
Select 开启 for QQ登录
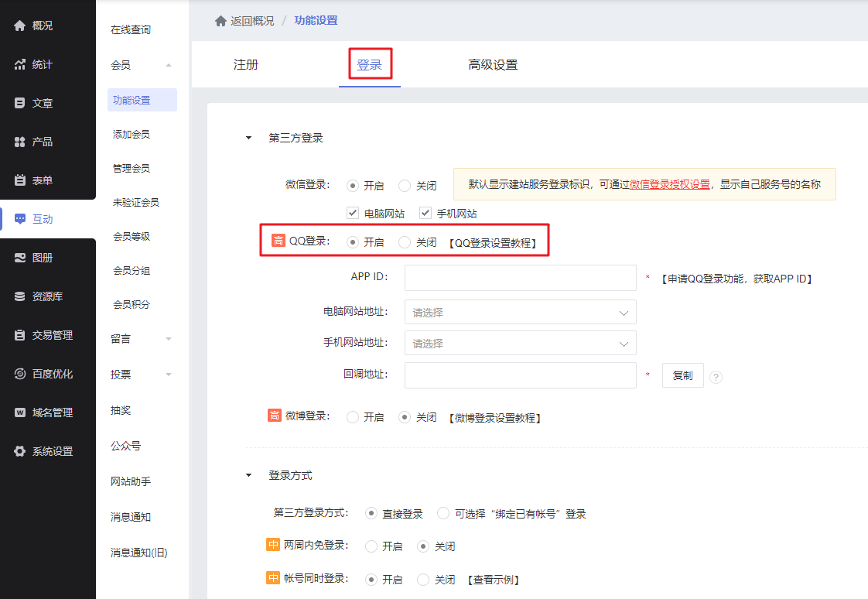pos(353,242)
